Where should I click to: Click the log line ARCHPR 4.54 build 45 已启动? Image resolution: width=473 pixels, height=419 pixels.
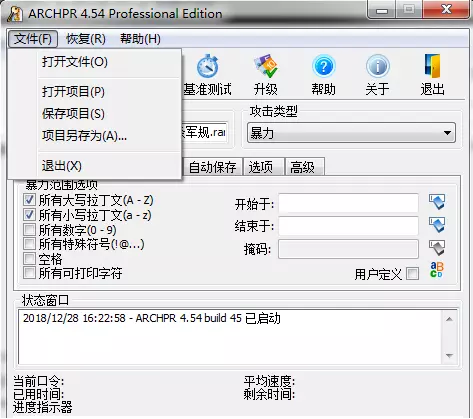[x=151, y=318]
